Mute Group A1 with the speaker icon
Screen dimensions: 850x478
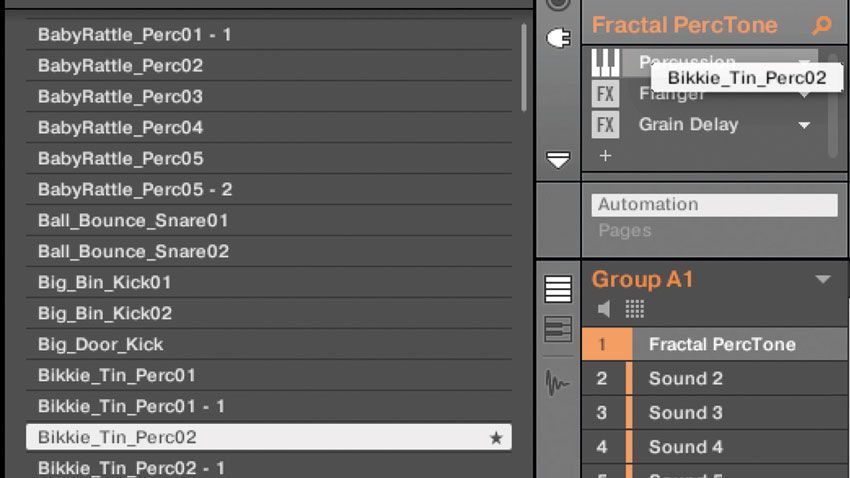coord(603,309)
